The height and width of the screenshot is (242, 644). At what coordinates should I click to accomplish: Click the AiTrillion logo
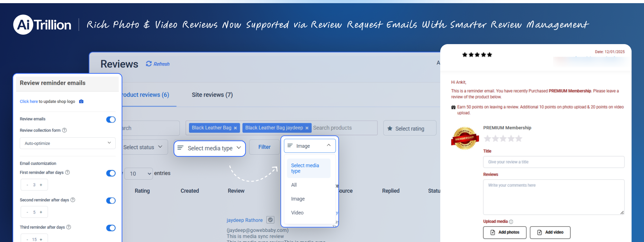[42, 25]
